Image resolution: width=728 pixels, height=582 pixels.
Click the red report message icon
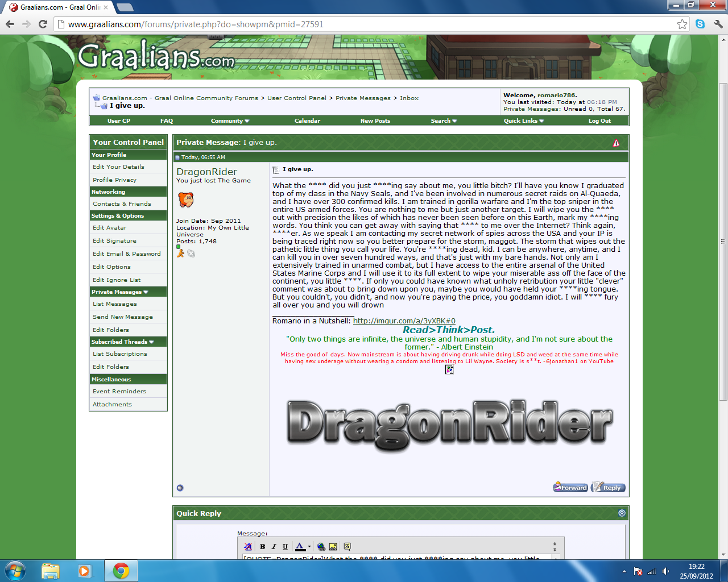pos(616,143)
